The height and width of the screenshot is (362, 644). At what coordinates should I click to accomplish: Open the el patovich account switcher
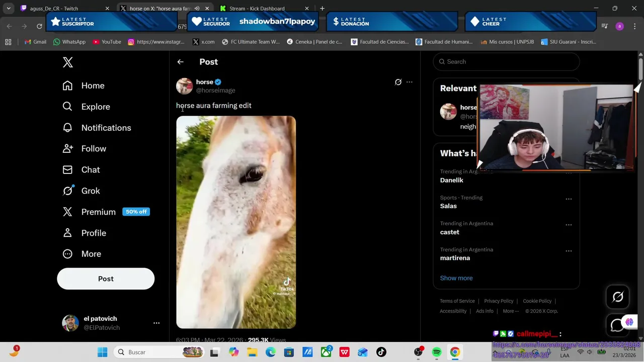coord(111,323)
